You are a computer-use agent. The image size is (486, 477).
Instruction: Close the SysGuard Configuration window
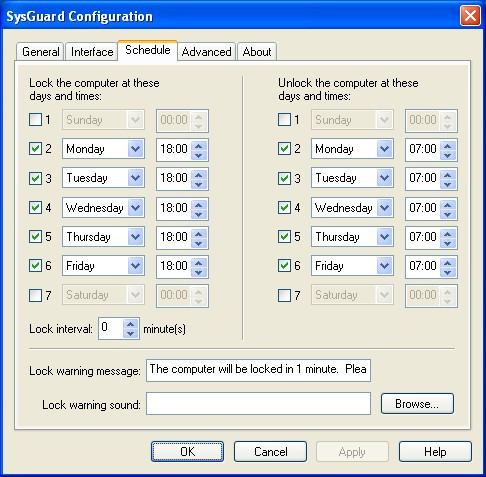click(470, 16)
